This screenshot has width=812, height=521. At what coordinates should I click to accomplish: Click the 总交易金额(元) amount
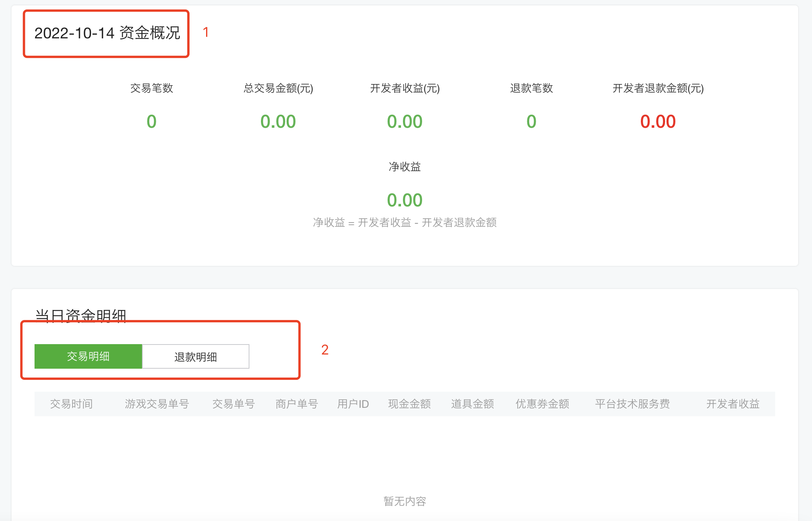pyautogui.click(x=278, y=122)
